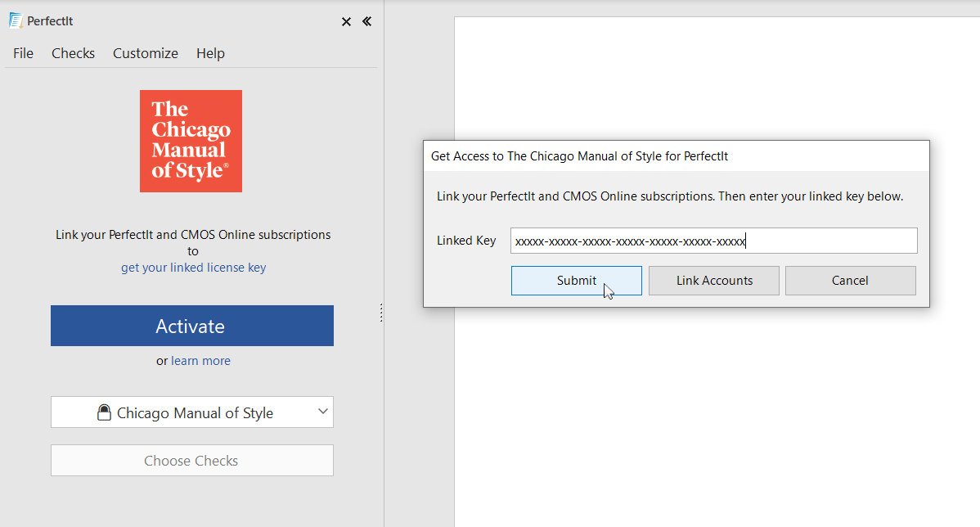Click the panel splitter handle dots
This screenshot has width=980, height=527.
[381, 313]
